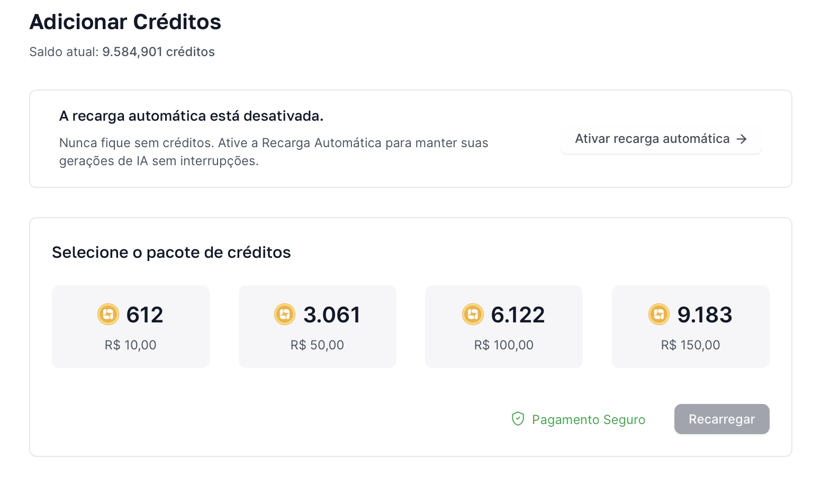This screenshot has width=830, height=504.
Task: Click the 'recarga automática está desativada' heading
Action: click(191, 116)
